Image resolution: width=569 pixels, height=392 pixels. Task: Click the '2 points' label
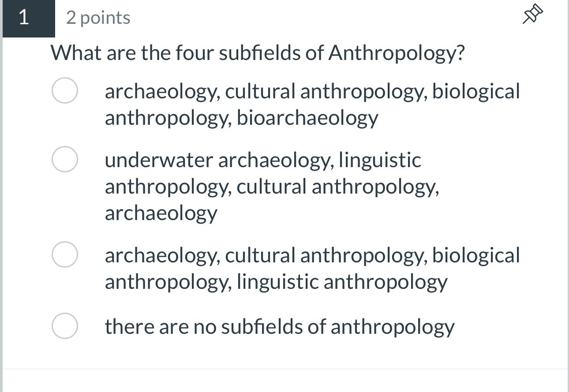click(97, 18)
